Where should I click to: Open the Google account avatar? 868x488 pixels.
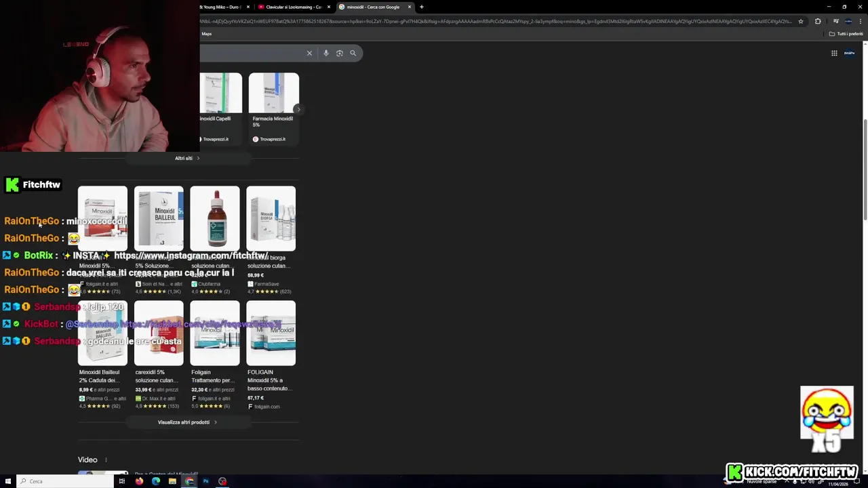[x=850, y=53]
